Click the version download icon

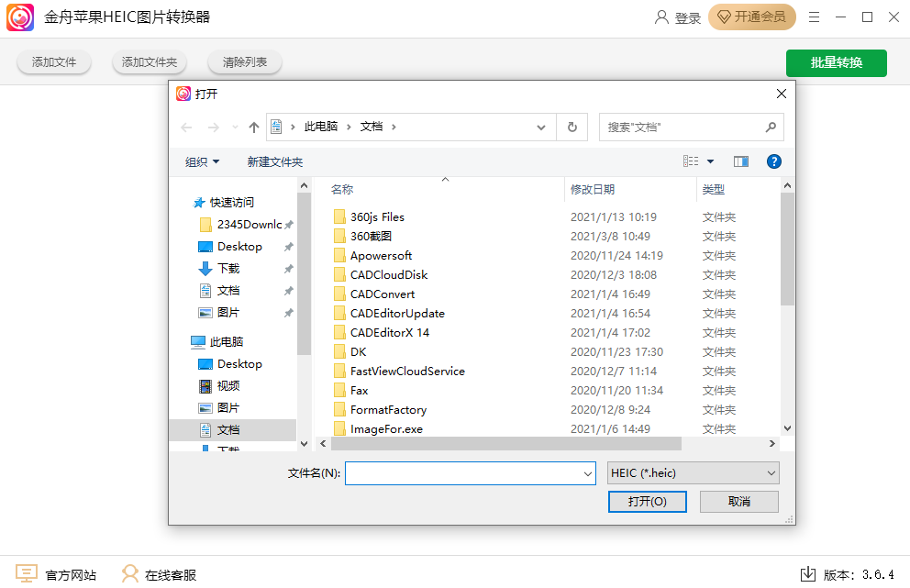coord(808,574)
